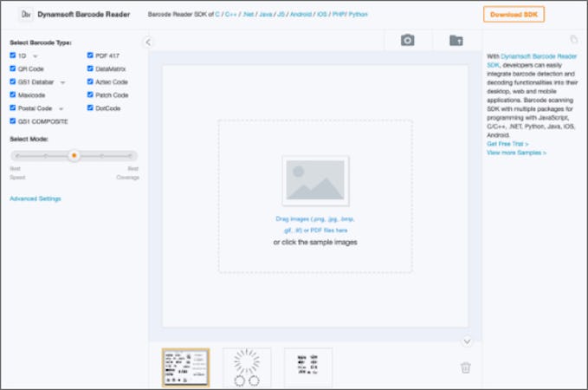Open the Android SDK link
Image resolution: width=588 pixels, height=390 pixels.
point(300,14)
